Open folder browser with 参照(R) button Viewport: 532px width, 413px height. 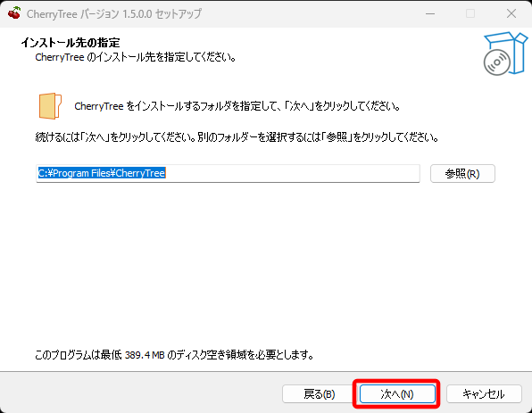(x=462, y=174)
